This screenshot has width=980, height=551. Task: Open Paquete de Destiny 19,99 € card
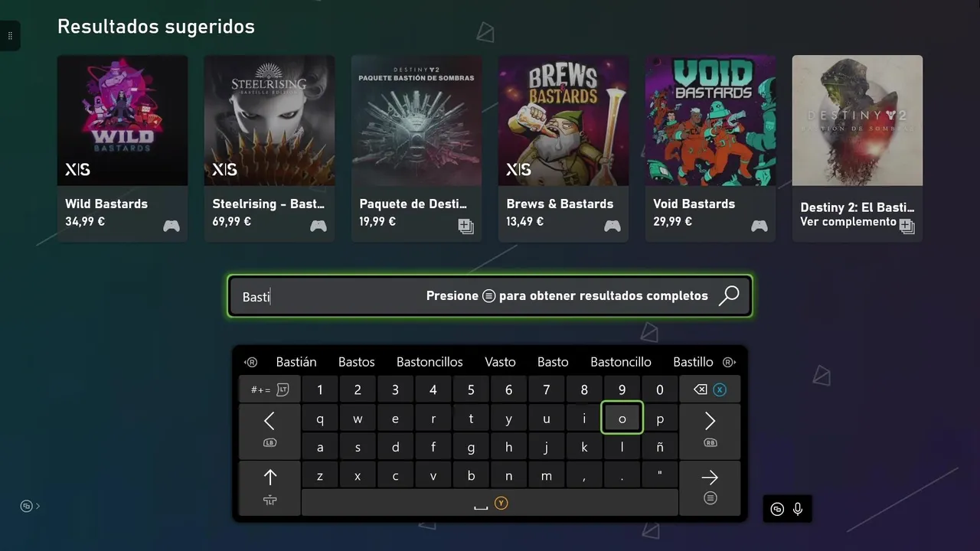tap(416, 148)
